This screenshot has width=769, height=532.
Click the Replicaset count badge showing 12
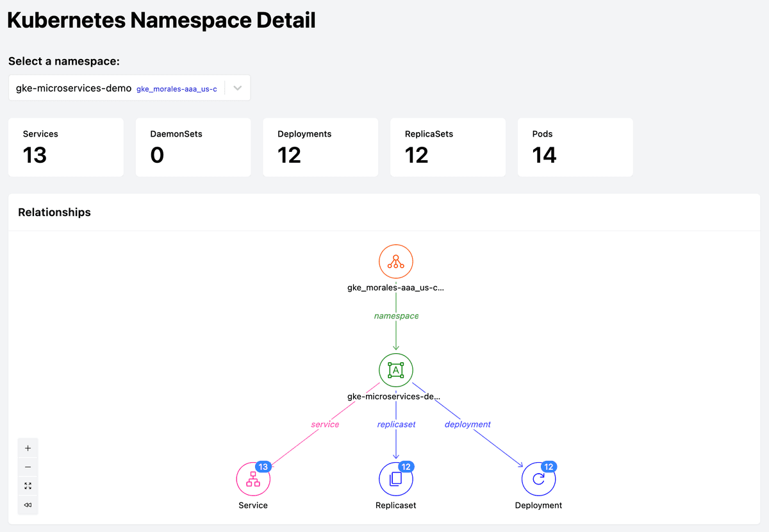[406, 467]
